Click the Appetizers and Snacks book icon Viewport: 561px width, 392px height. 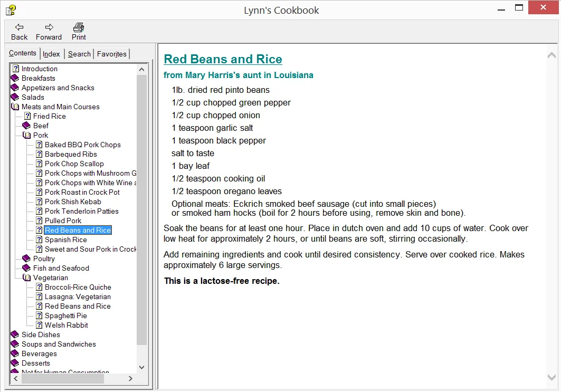point(15,87)
